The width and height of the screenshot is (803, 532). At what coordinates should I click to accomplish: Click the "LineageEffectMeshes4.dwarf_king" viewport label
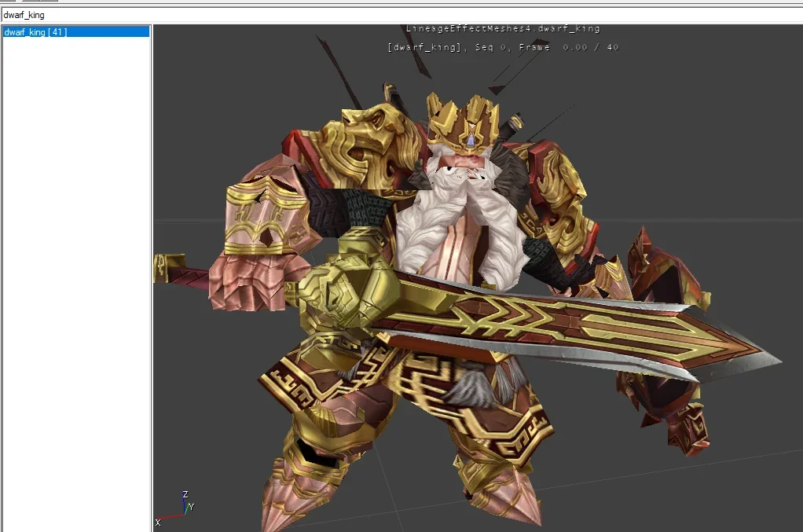click(x=503, y=28)
